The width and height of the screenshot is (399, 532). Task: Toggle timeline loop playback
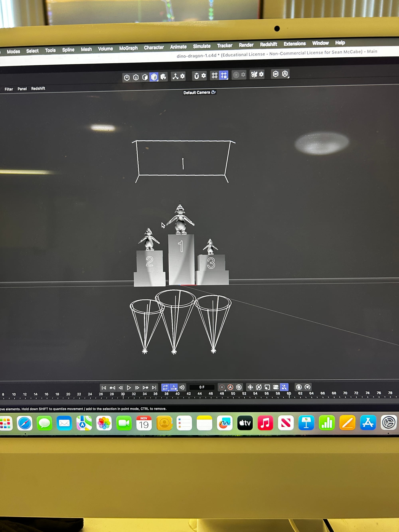165,387
